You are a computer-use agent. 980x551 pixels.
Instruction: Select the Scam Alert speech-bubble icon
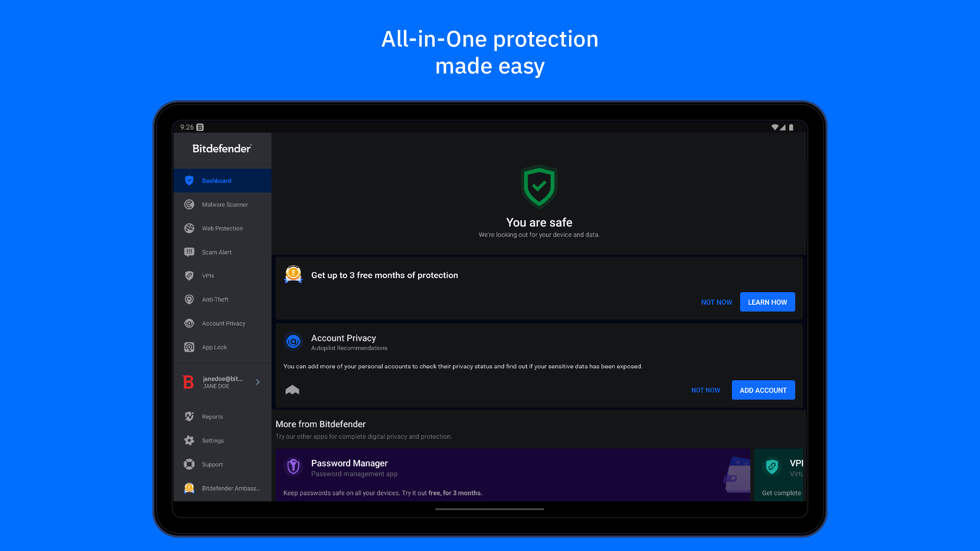(189, 252)
